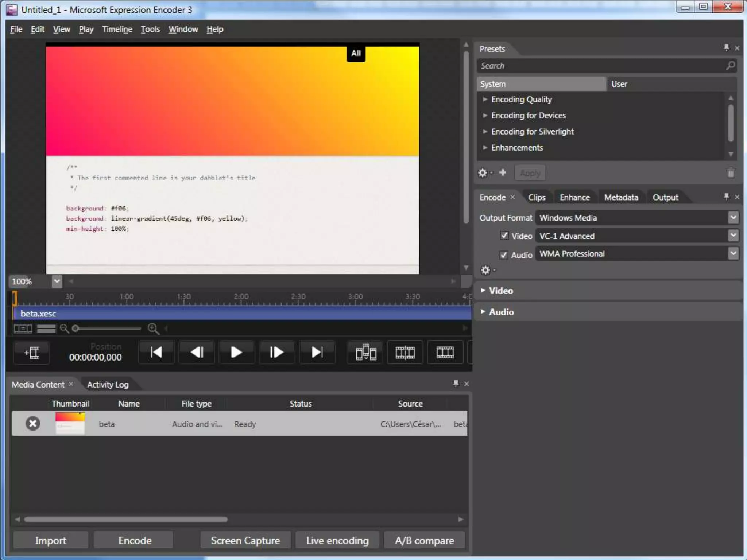
Task: Expand the Encoding Quality preset group
Action: 485,99
